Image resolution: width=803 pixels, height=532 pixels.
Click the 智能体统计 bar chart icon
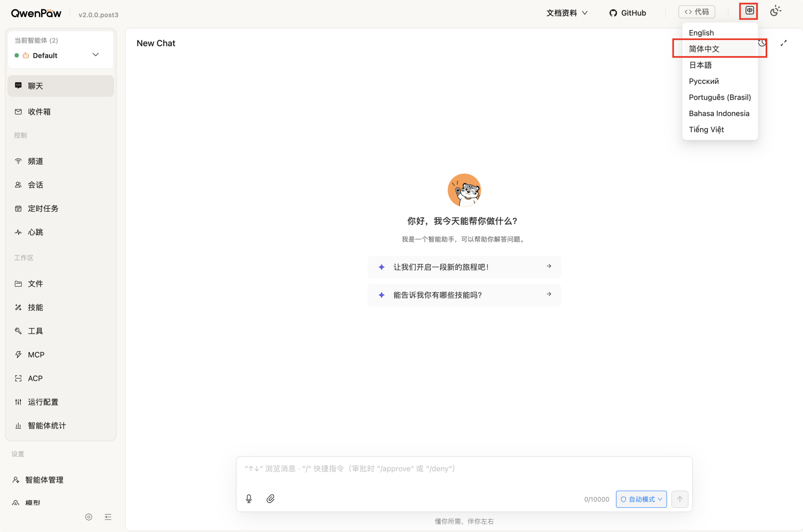click(x=18, y=426)
